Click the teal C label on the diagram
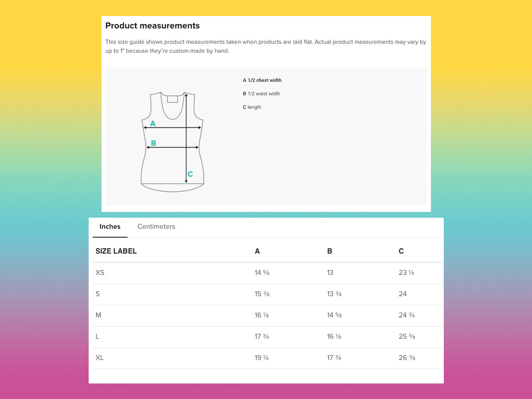 pos(190,174)
